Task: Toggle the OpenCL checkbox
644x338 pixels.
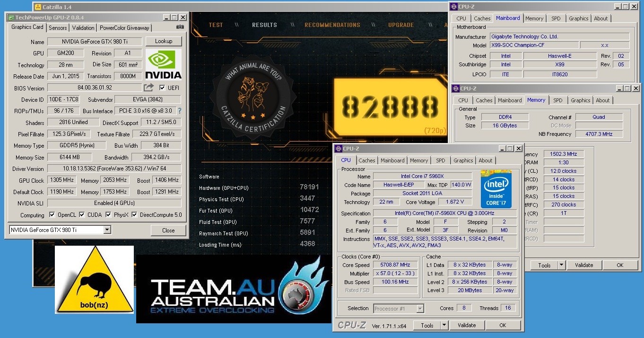Action: click(x=52, y=215)
